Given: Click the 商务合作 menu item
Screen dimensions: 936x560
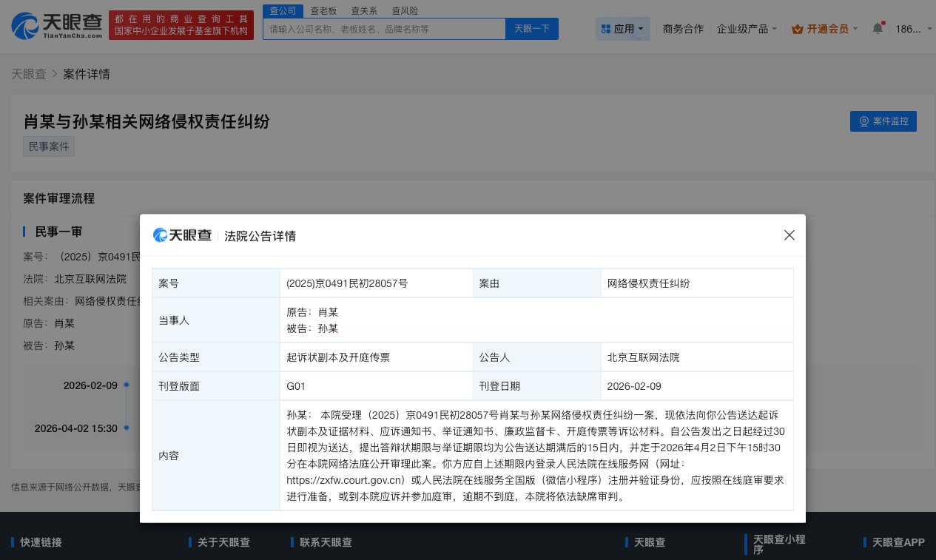Looking at the screenshot, I should click(x=682, y=29).
